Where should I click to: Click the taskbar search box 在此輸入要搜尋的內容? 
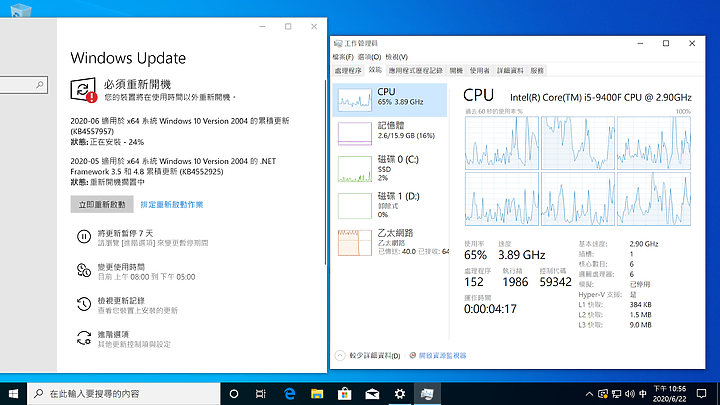(124, 394)
